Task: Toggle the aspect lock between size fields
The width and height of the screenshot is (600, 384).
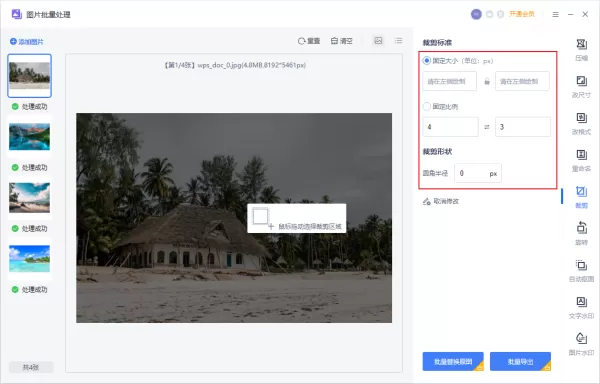Action: tap(487, 81)
